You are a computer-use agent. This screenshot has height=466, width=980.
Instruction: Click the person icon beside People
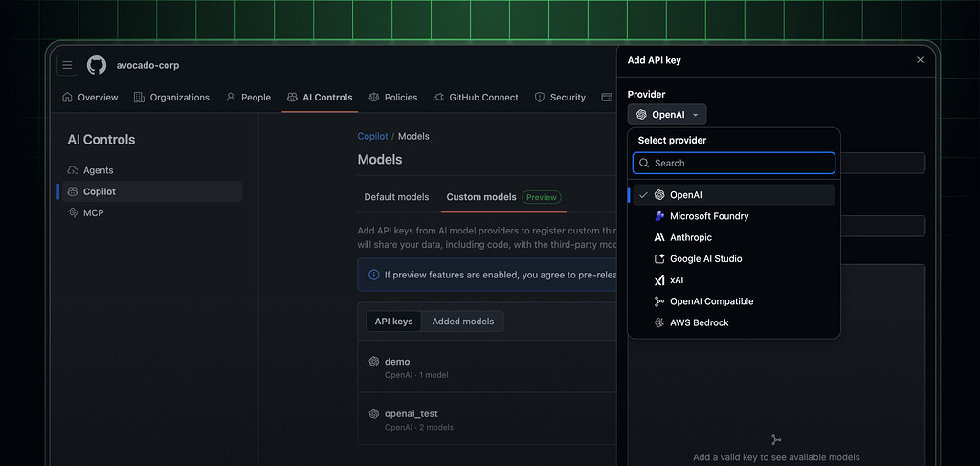click(x=231, y=98)
